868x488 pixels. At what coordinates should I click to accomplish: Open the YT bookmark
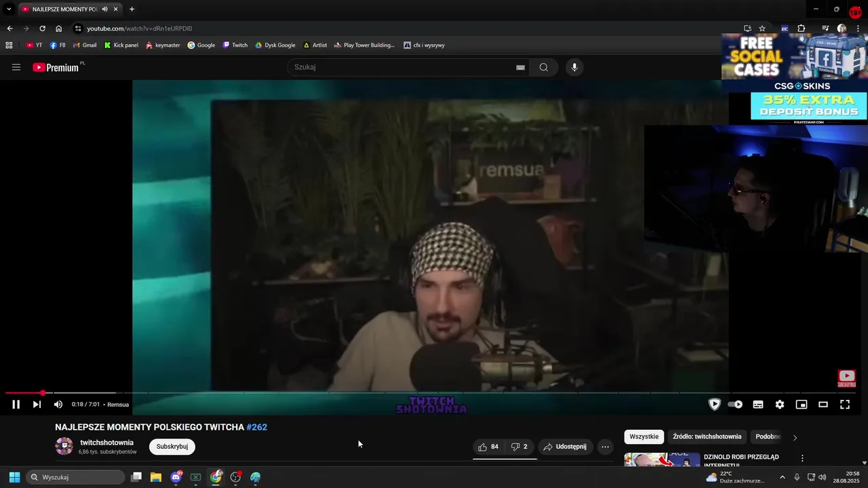pyautogui.click(x=34, y=45)
